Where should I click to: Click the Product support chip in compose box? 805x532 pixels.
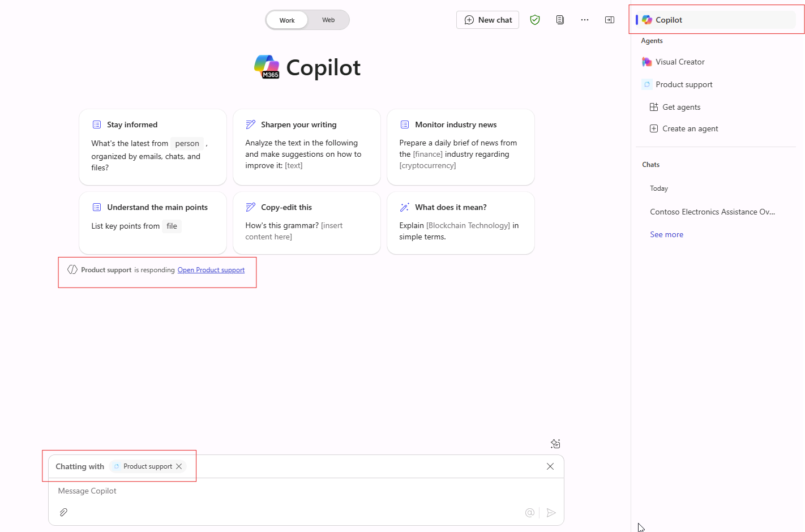pos(147,466)
